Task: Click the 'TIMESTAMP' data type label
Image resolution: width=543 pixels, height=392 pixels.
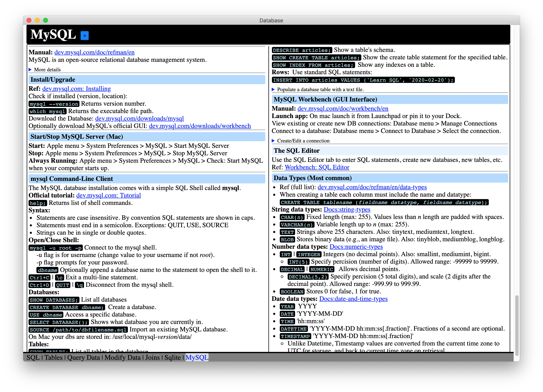Action: 295,336
